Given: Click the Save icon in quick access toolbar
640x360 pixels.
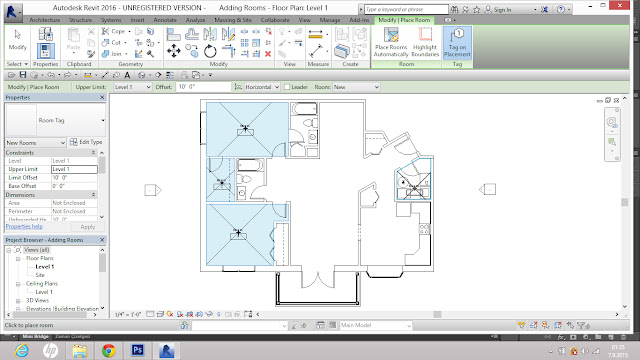Looking at the screenshot, I should [x=23, y=75].
